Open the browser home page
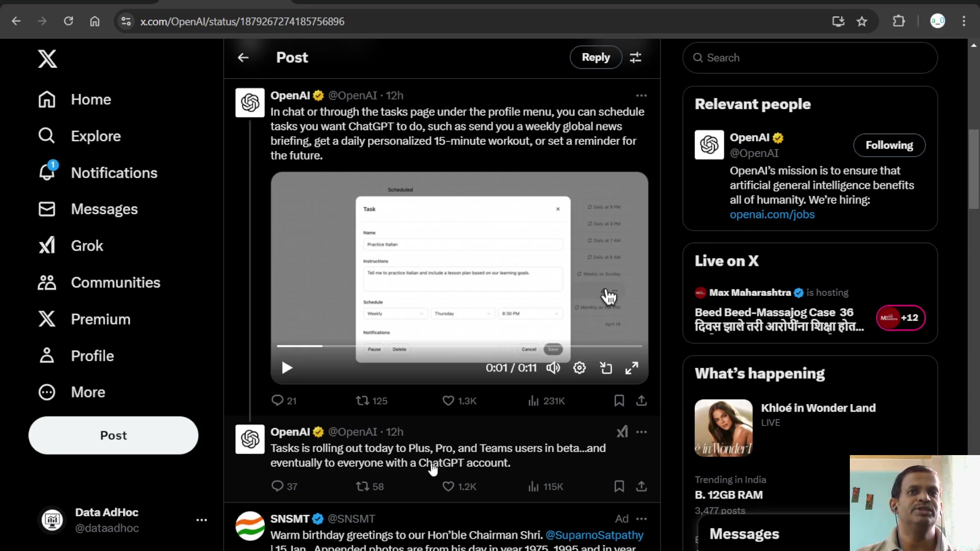The image size is (980, 551). click(x=95, y=21)
